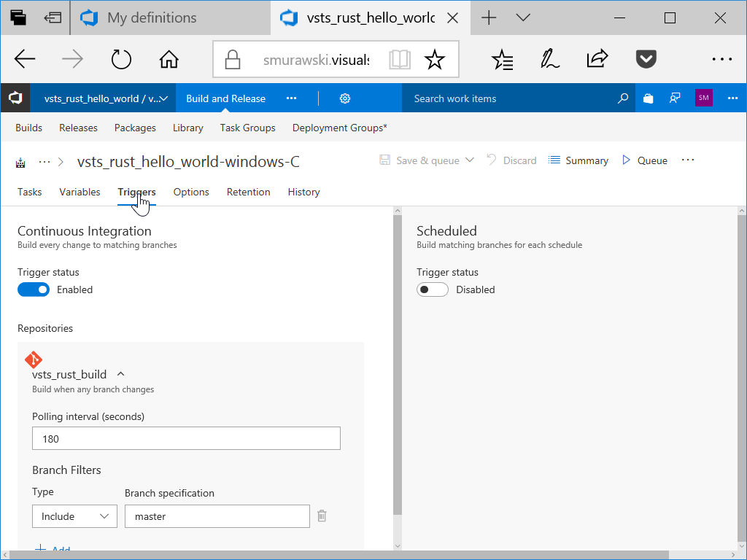This screenshot has height=560, width=747.
Task: Open reading view book icon
Action: [x=399, y=60]
